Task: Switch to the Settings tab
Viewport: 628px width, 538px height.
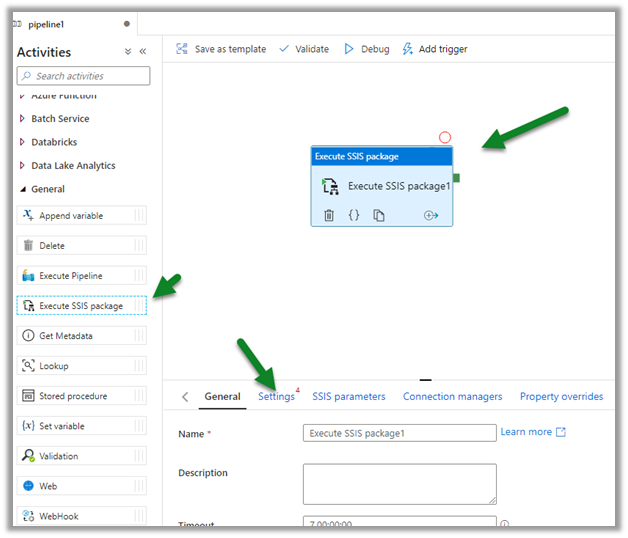Action: (276, 397)
